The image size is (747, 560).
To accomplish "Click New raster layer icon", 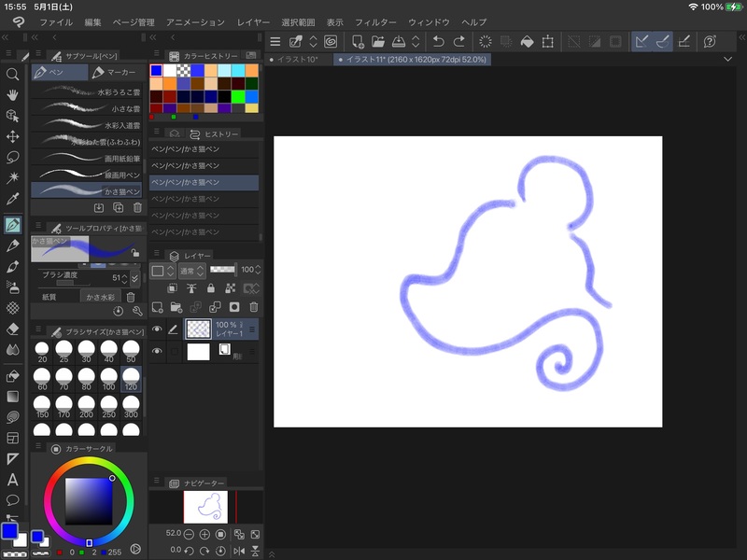I will pyautogui.click(x=157, y=307).
